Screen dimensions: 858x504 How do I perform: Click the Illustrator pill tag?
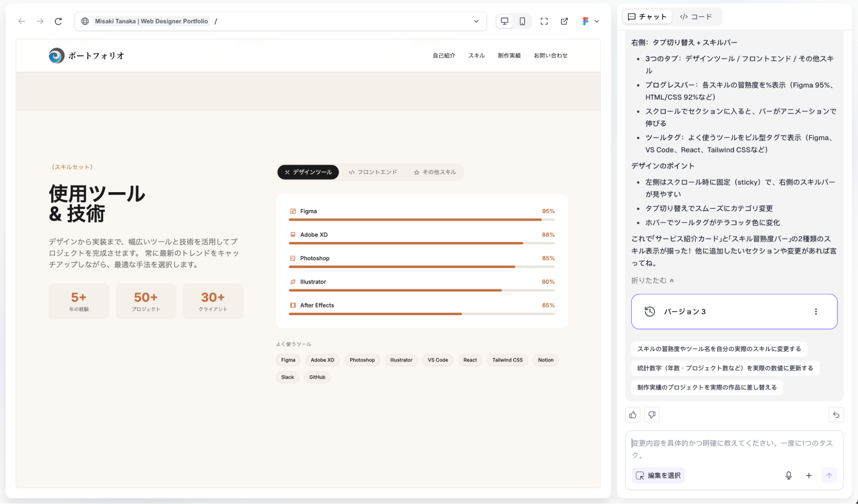pyautogui.click(x=401, y=360)
